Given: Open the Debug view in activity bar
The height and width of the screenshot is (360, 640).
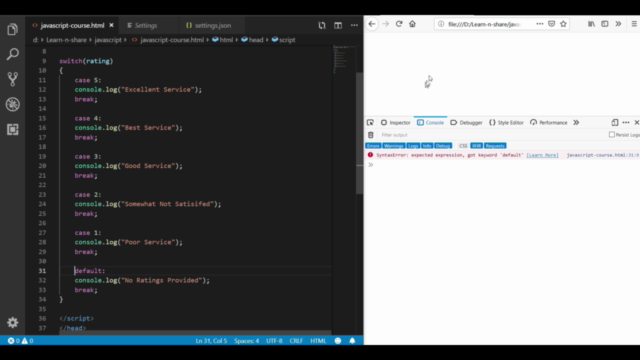Looking at the screenshot, I should coord(13,104).
